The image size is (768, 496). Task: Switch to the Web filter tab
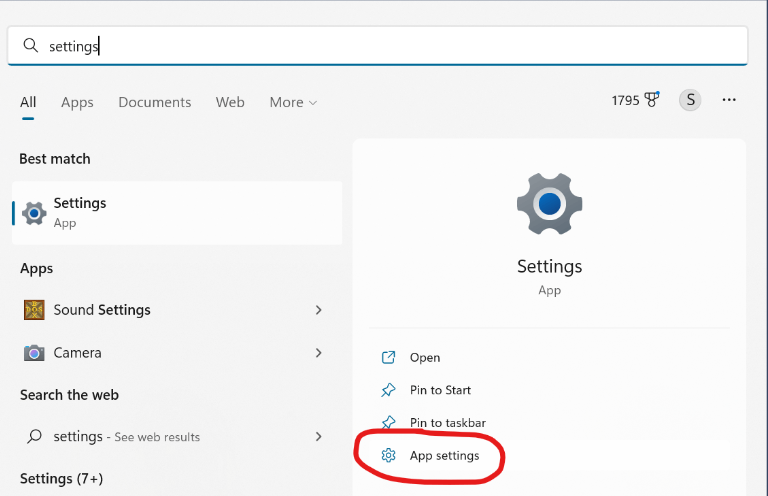pos(230,102)
